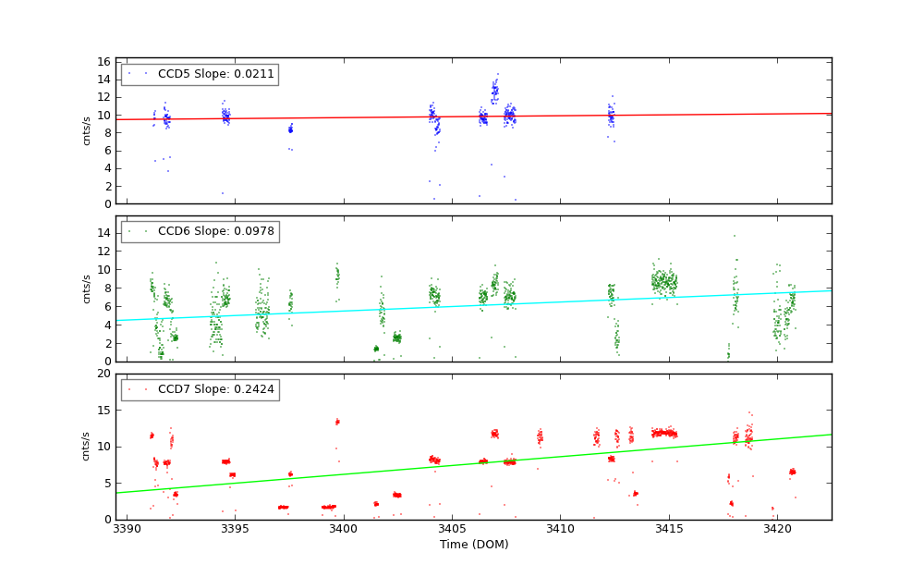924x577 pixels.
Task: Click the 3420 tick on the time axis
Action: pyautogui.click(x=776, y=529)
